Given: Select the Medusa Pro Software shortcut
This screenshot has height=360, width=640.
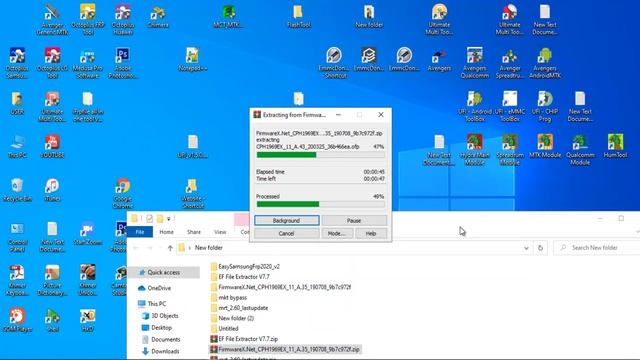Looking at the screenshot, I should tap(88, 63).
